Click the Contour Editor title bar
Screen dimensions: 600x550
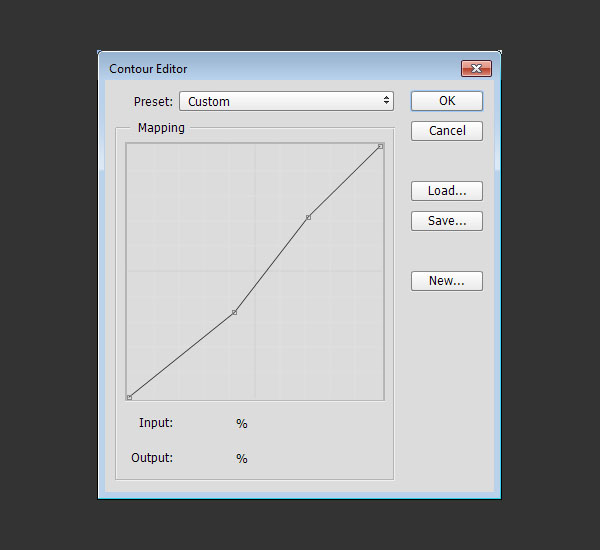(280, 69)
